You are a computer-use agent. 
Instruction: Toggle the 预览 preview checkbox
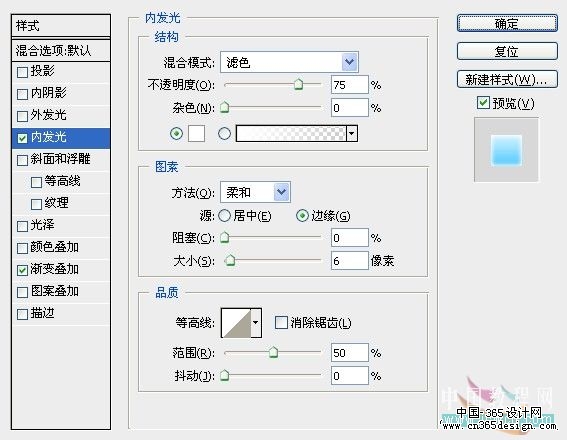point(483,103)
